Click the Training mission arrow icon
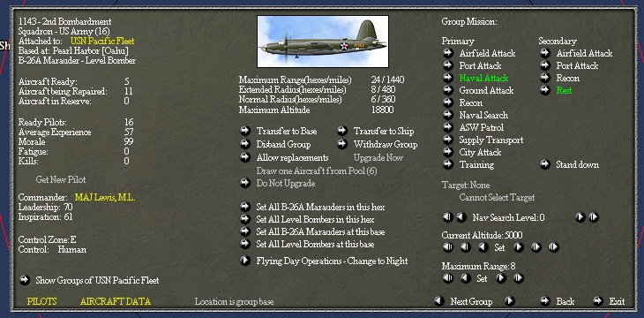The width and height of the screenshot is (644, 318). point(447,164)
